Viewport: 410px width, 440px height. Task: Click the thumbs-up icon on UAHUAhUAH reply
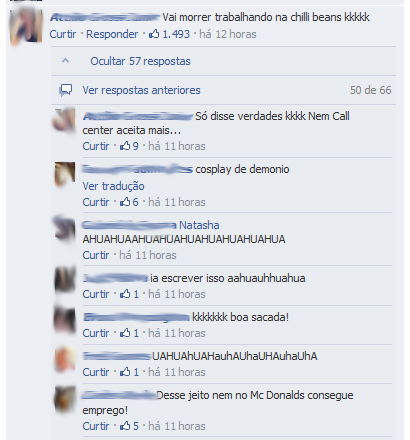[x=125, y=372]
